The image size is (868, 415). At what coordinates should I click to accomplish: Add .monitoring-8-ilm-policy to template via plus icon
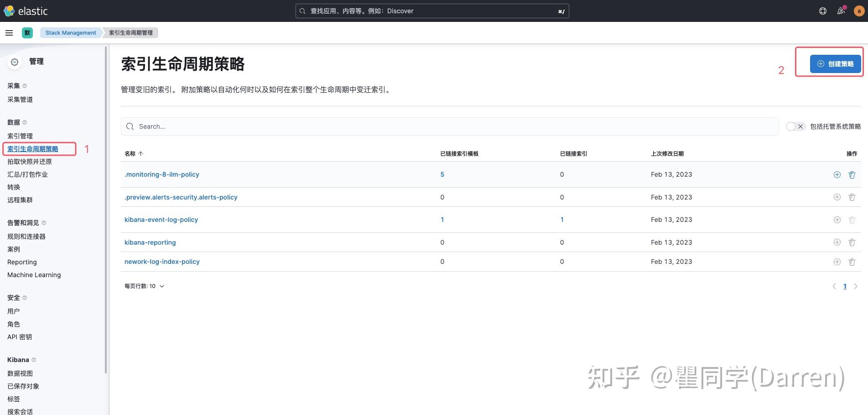pos(837,174)
